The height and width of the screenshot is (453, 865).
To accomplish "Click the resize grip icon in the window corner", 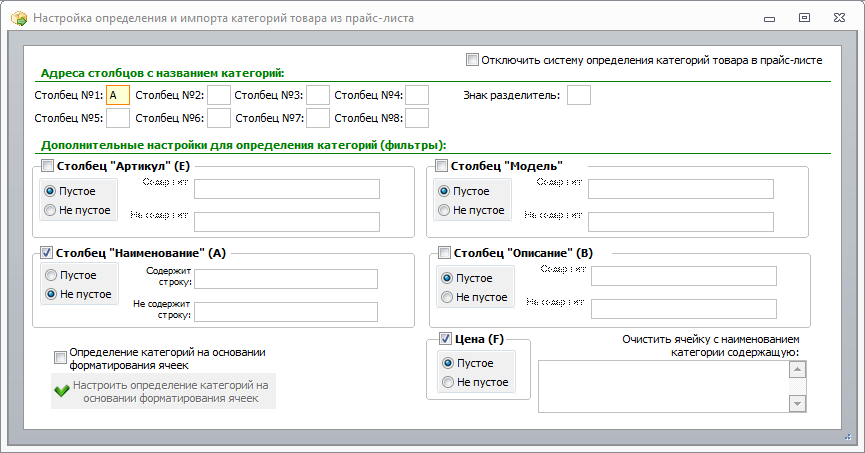I will (x=848, y=436).
